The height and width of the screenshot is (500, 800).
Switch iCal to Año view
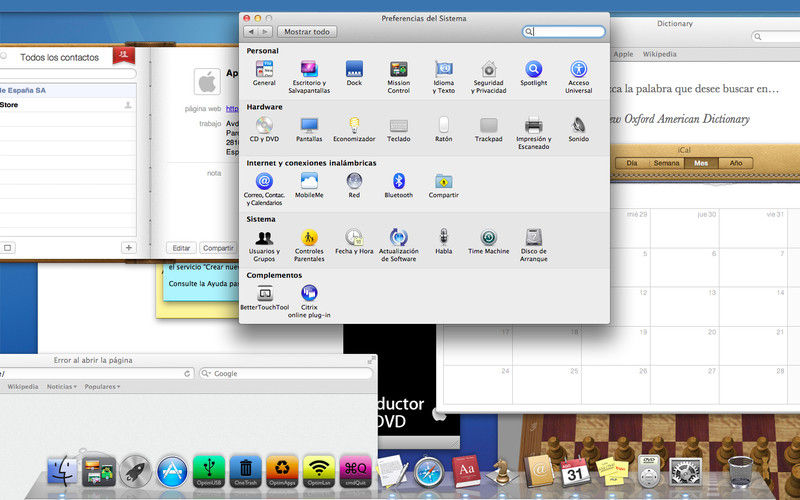click(736, 163)
